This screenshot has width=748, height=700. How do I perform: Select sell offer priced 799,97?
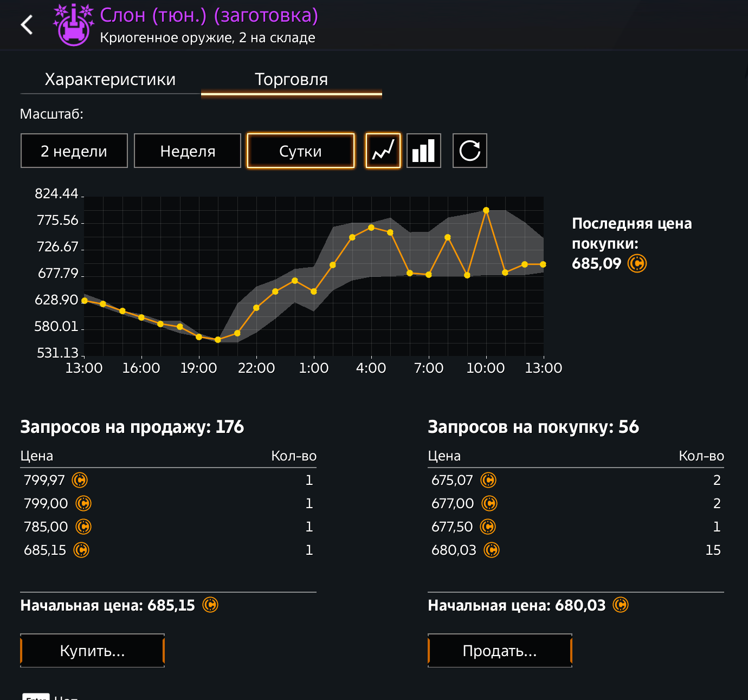coord(168,480)
